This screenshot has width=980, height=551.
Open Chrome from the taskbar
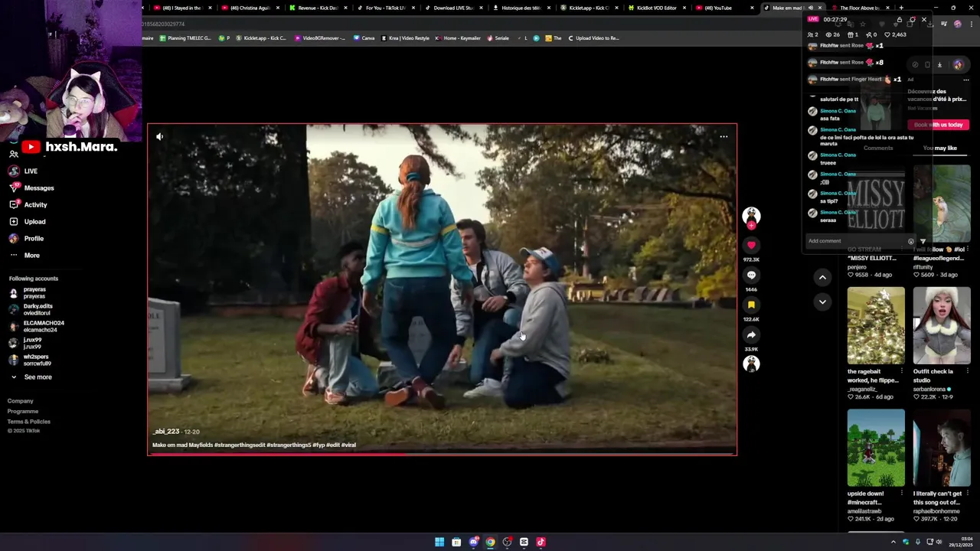[490, 542]
